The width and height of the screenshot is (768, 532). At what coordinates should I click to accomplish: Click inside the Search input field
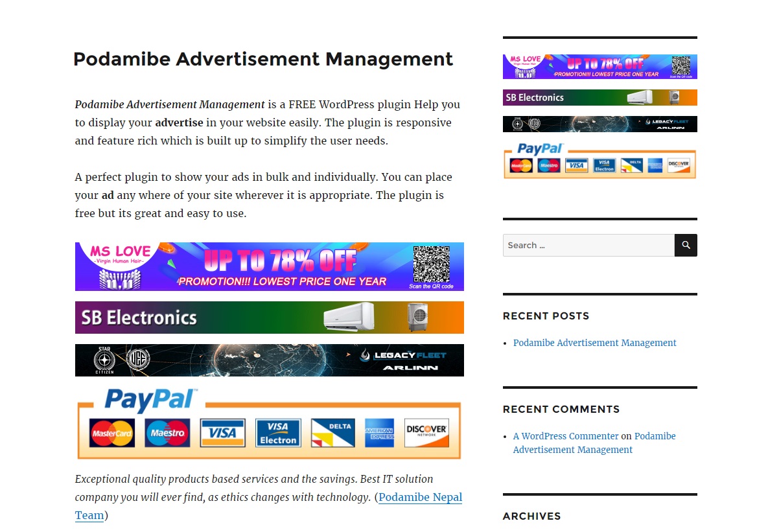coord(588,245)
